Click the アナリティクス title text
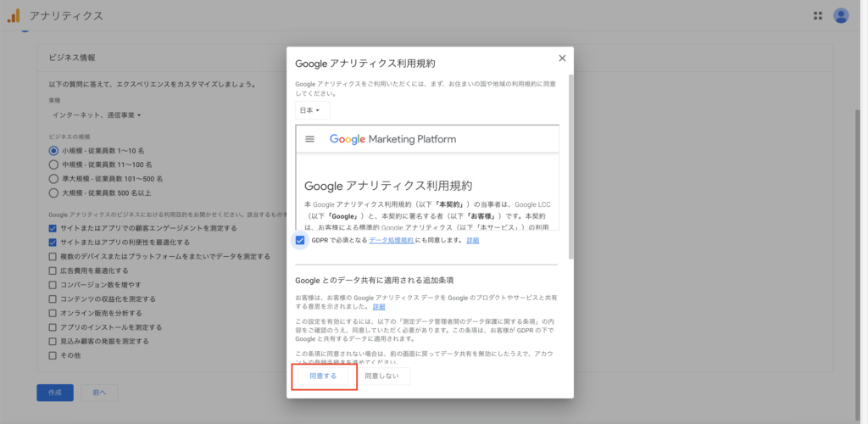Viewport: 868px width, 424px height. 66,15
